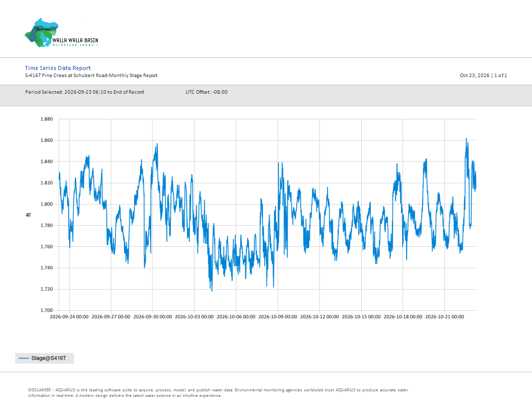Click the 2026-10-15 00:00 x-axis label

click(x=361, y=317)
